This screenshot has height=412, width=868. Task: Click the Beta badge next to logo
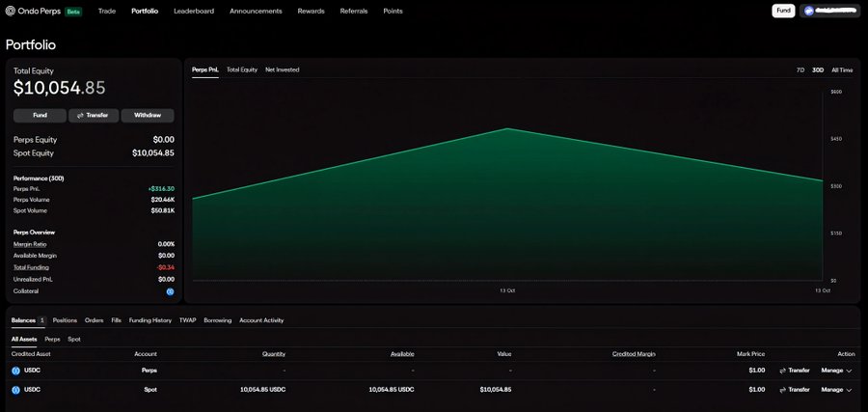click(73, 11)
